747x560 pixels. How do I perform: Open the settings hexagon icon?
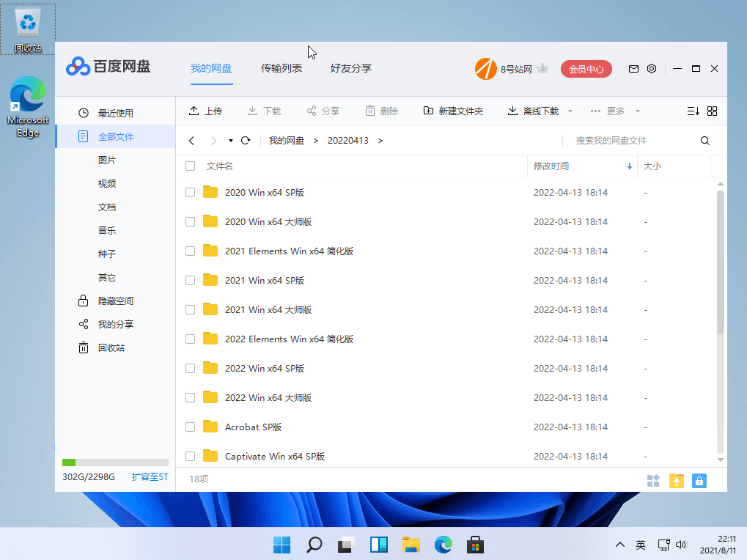click(x=652, y=69)
